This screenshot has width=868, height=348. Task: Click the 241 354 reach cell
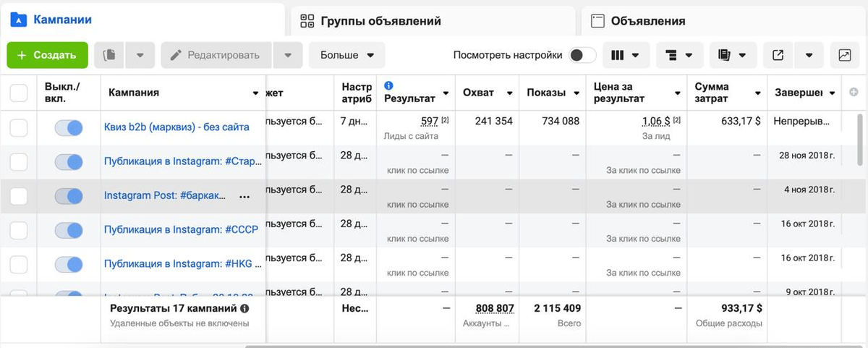tap(494, 122)
